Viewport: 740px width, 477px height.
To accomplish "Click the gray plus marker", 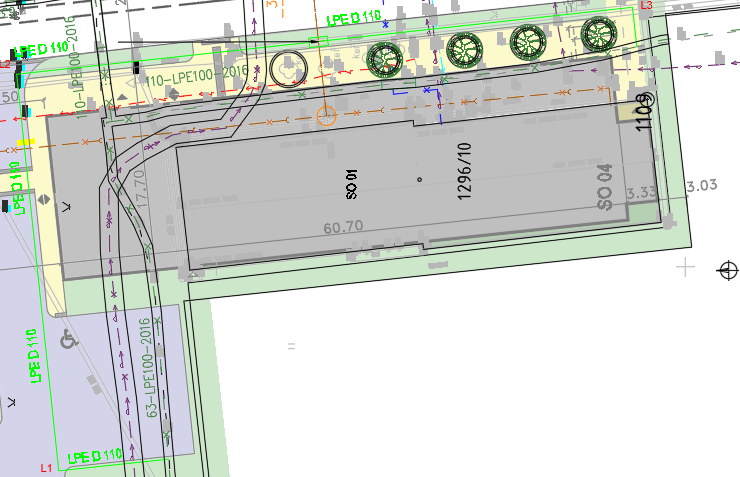I will [685, 266].
